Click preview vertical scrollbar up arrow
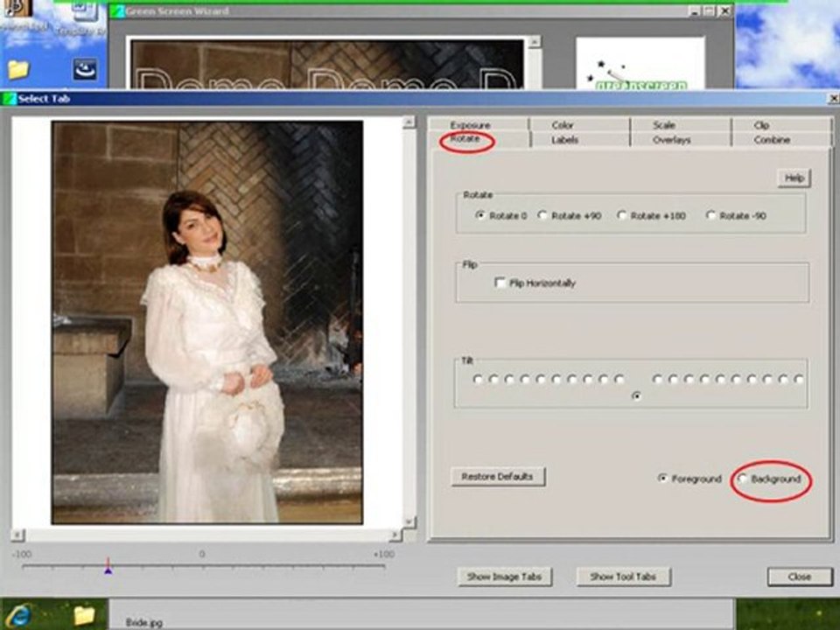 (x=409, y=122)
